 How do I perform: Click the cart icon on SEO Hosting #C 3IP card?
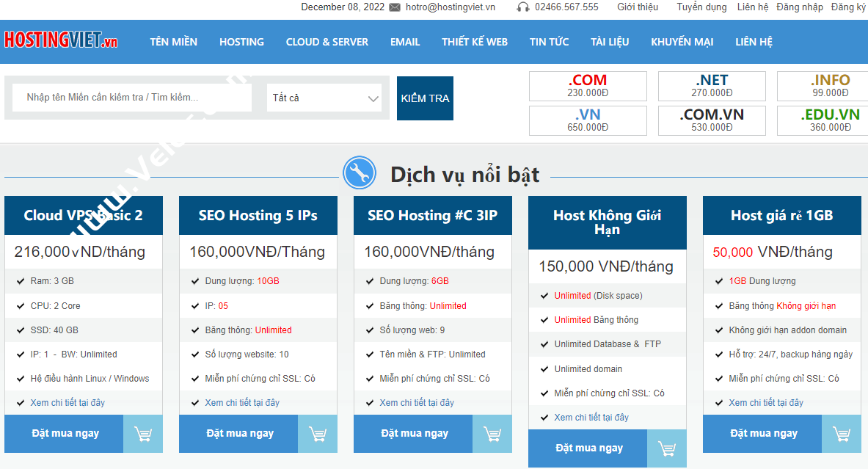(492, 434)
